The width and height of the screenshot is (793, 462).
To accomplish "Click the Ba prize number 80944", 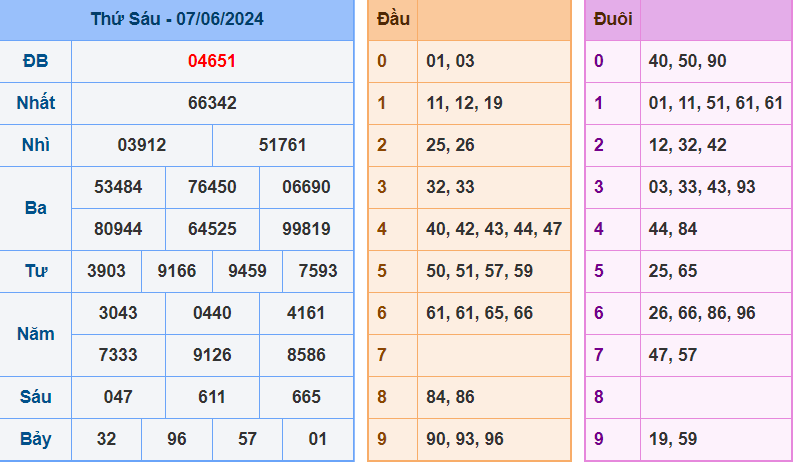I will 118,229.
